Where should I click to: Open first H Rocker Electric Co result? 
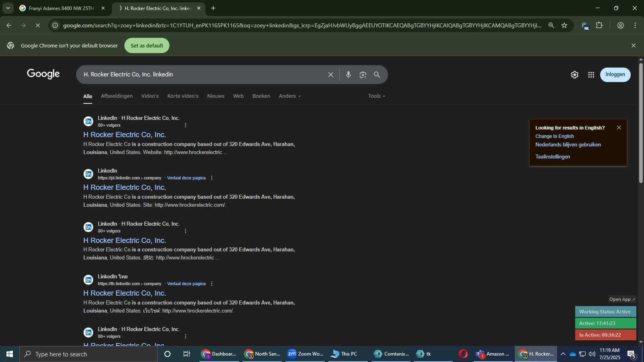[x=125, y=135]
